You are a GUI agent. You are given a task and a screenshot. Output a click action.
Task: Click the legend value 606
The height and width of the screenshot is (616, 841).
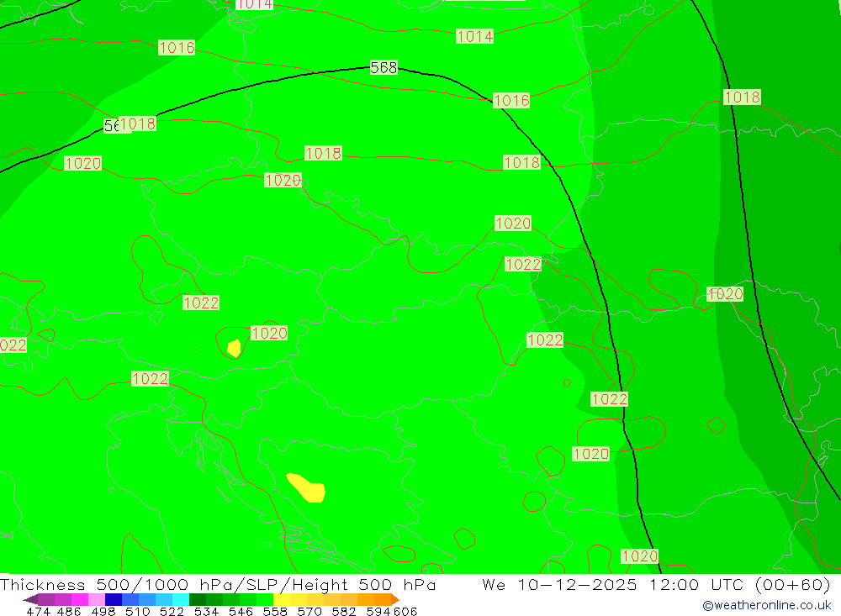tap(405, 611)
